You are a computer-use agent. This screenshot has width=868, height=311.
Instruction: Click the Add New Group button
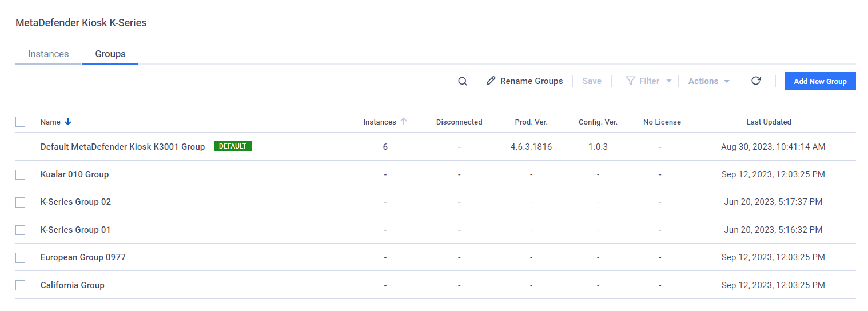820,81
